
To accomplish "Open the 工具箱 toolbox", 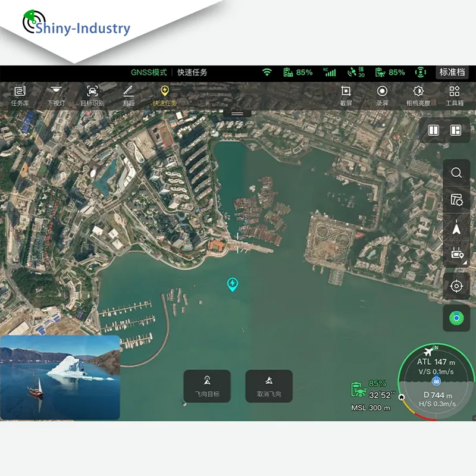I will click(455, 95).
